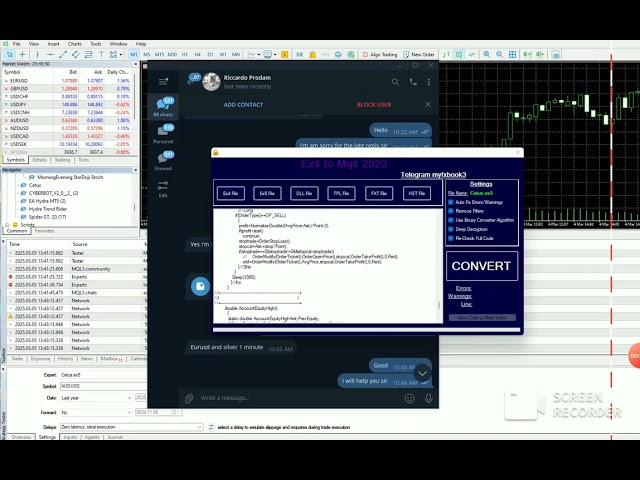Screen dimensions: 640x480
Task: Open the drawing objects dropdown arrow in toolbar
Action: point(120,55)
